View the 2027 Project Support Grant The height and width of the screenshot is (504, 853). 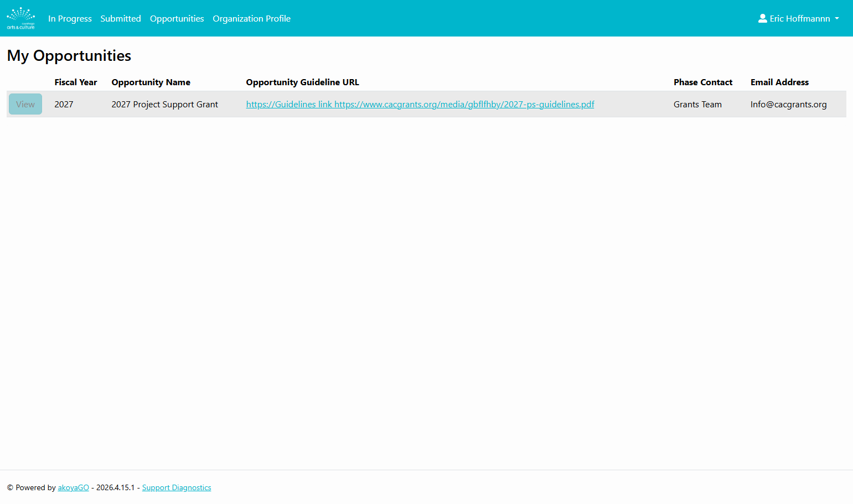(25, 104)
